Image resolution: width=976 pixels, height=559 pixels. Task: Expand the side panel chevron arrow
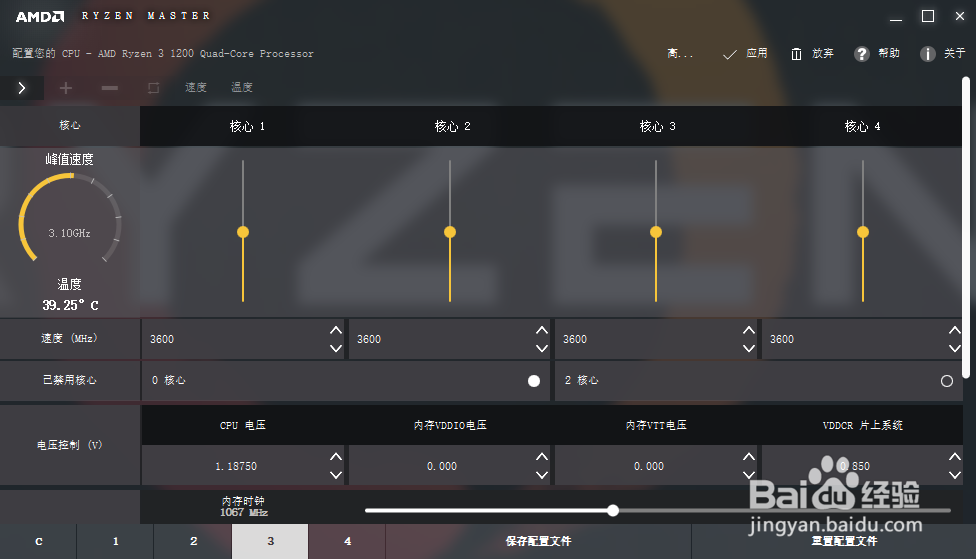22,88
